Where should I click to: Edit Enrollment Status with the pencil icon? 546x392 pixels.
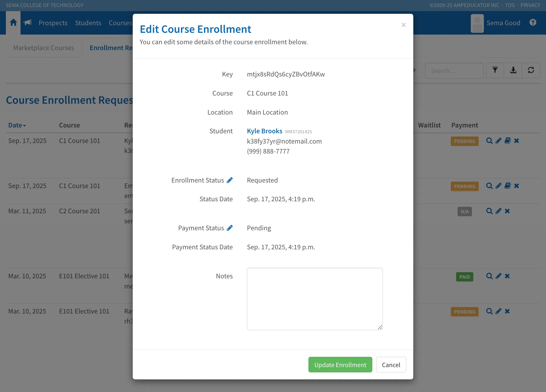click(230, 180)
